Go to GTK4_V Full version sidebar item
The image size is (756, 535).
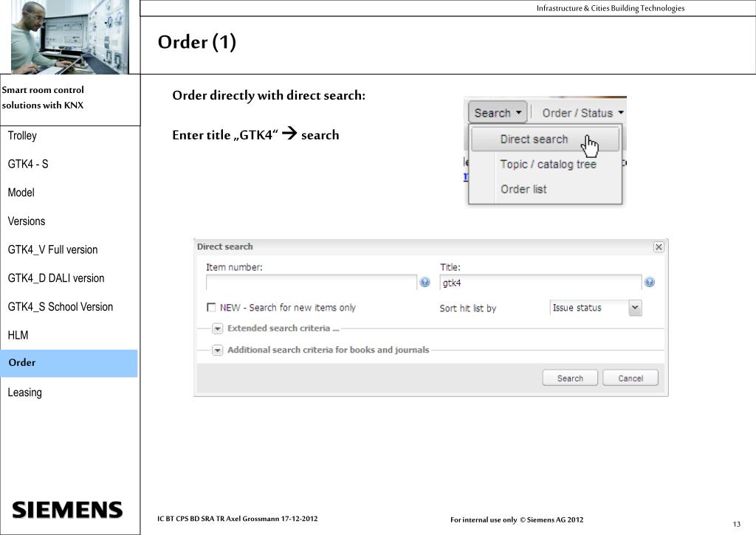pyautogui.click(x=52, y=249)
